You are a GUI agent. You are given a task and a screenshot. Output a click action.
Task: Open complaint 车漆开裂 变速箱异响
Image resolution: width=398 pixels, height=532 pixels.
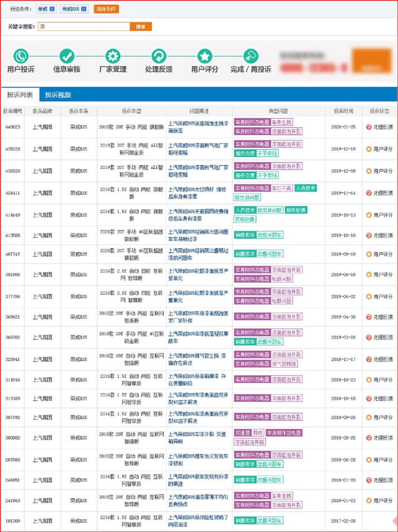tap(197, 438)
